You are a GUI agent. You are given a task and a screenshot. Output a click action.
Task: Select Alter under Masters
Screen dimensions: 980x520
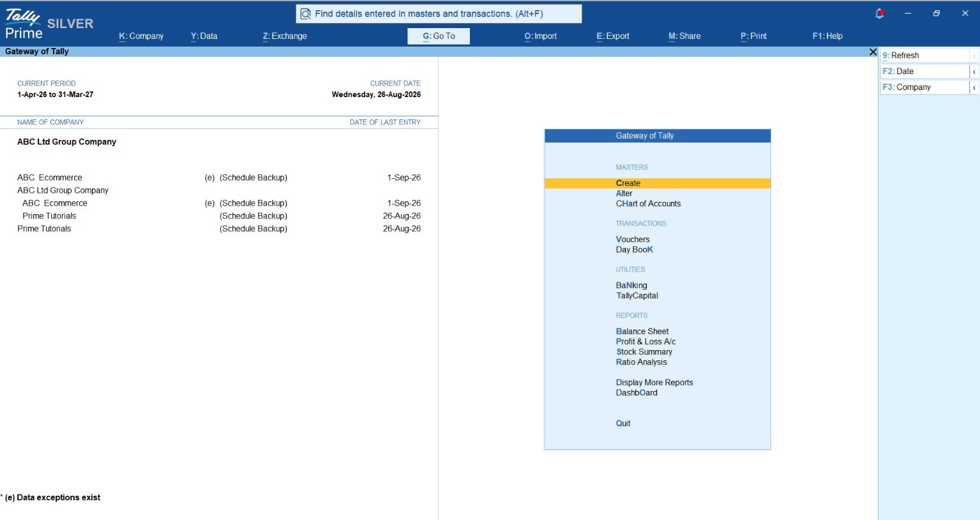pyautogui.click(x=624, y=194)
